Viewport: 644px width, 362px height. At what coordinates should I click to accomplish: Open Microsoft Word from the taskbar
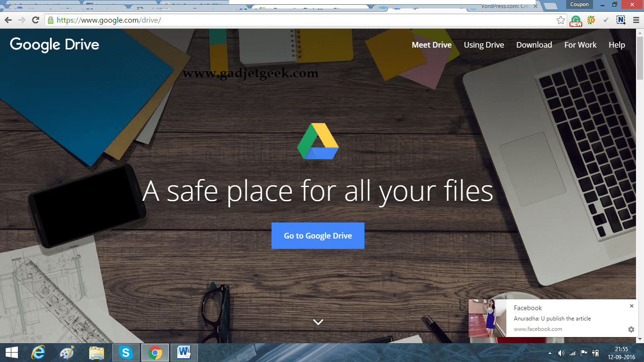click(x=184, y=353)
